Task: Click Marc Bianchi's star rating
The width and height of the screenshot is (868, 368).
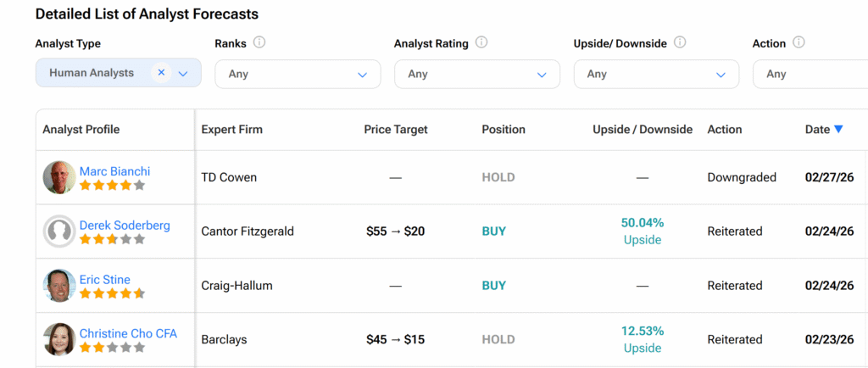Action: tap(112, 185)
